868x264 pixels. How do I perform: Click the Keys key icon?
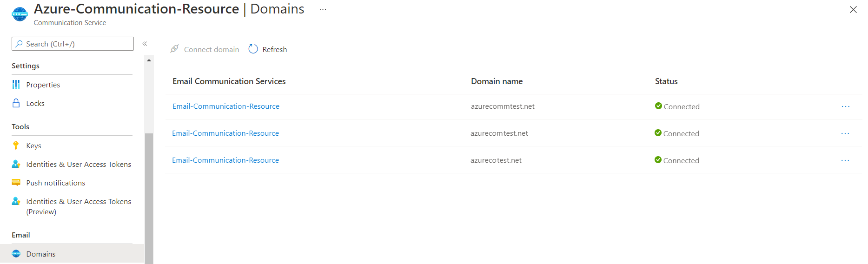tap(16, 145)
